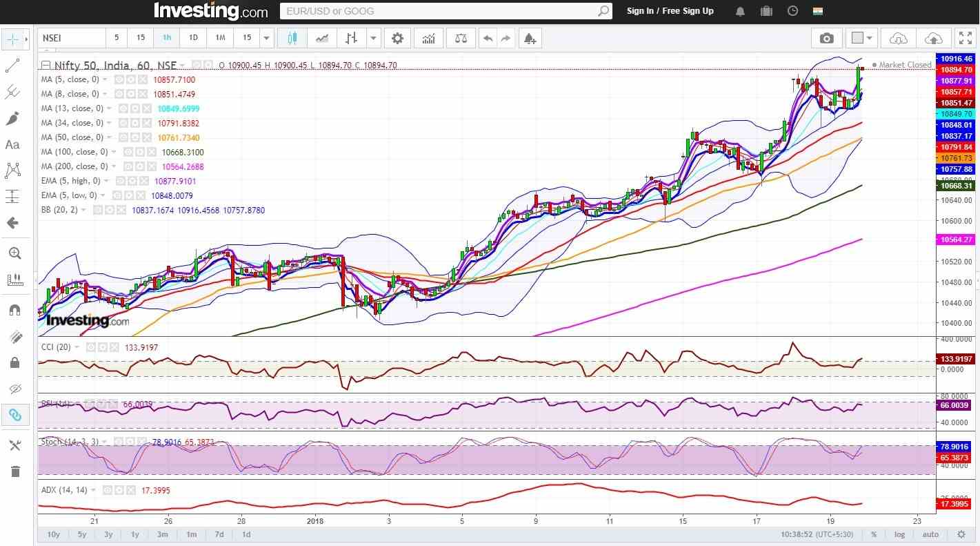Save the chart to the cloud
The width and height of the screenshot is (980, 546).
tap(932, 39)
